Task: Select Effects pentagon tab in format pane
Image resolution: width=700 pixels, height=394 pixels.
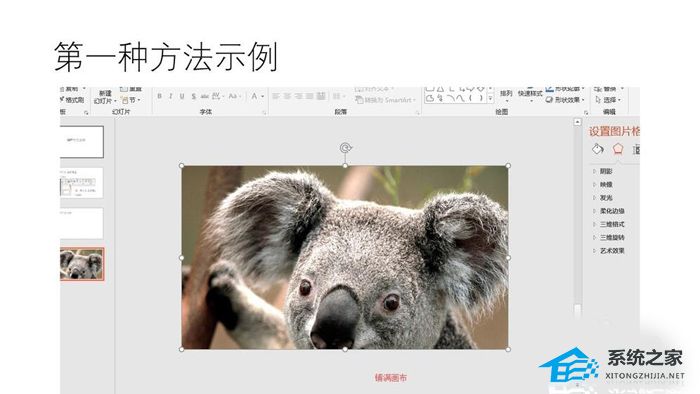Action: pyautogui.click(x=618, y=149)
